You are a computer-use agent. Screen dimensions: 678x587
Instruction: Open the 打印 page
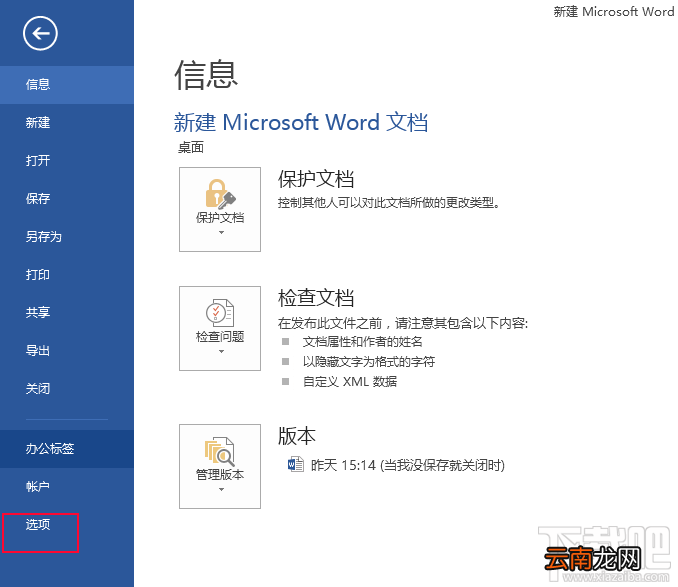coord(67,275)
